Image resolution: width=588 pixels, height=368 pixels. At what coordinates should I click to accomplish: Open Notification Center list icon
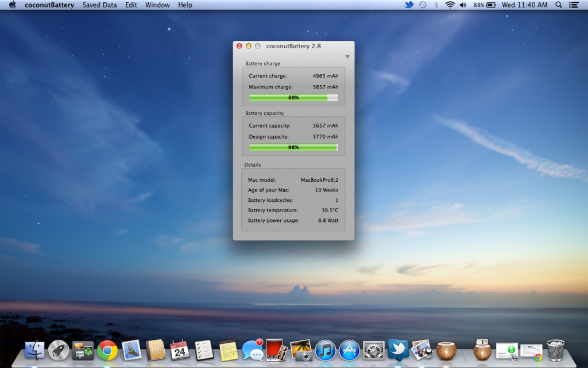coord(574,5)
